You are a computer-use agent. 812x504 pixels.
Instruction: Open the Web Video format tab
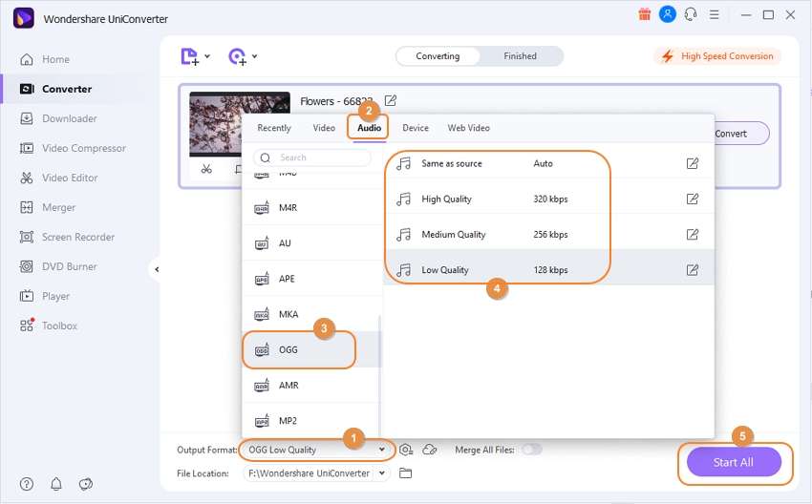coord(469,128)
